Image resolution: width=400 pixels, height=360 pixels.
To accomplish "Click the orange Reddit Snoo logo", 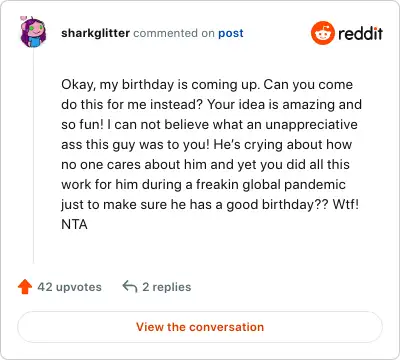I will [322, 33].
